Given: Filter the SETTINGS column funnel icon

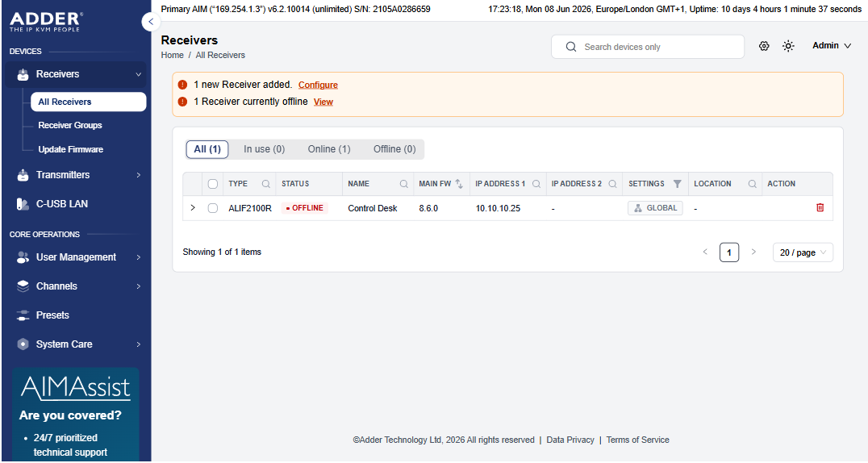Looking at the screenshot, I should (x=677, y=184).
